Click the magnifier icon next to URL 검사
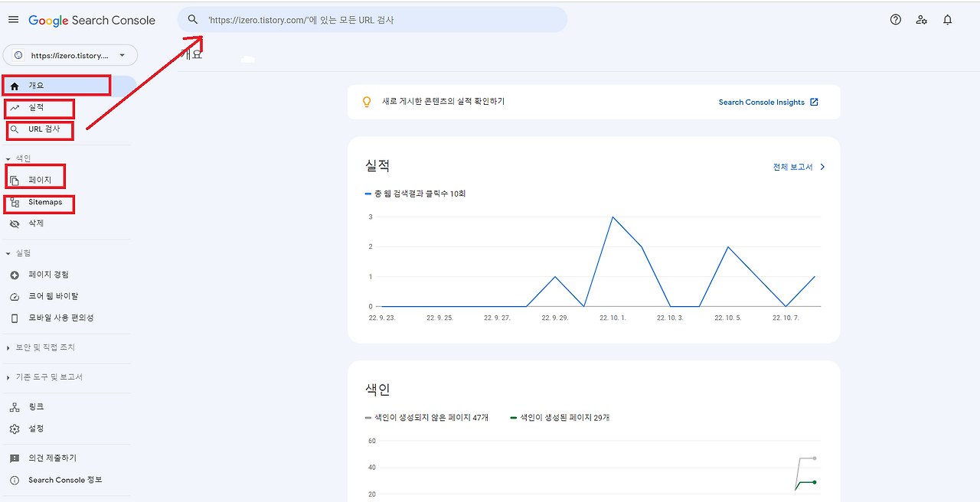The image size is (980, 502). pos(15,129)
